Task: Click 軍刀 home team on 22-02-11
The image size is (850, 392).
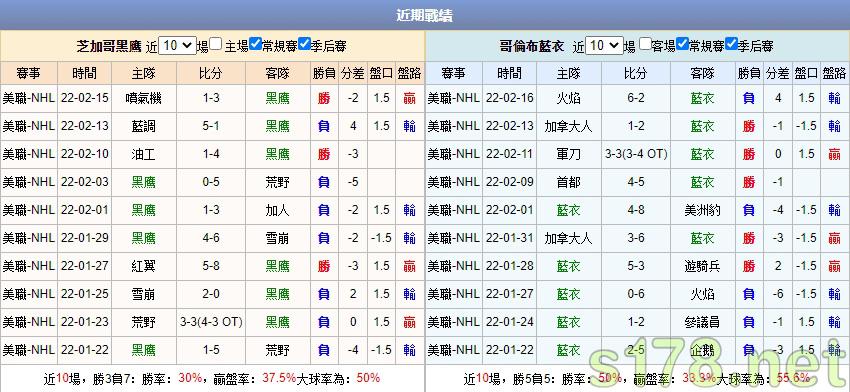Action: pos(569,154)
